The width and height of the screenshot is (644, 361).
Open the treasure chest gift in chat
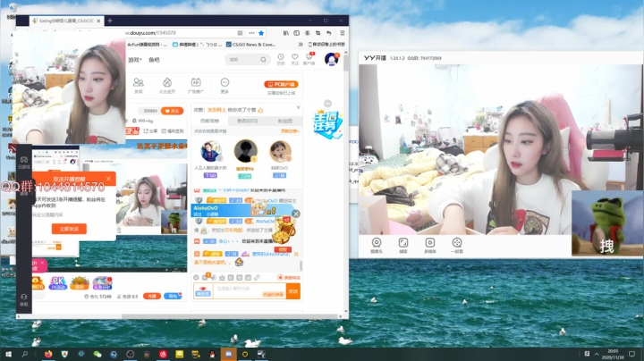[x=284, y=231]
